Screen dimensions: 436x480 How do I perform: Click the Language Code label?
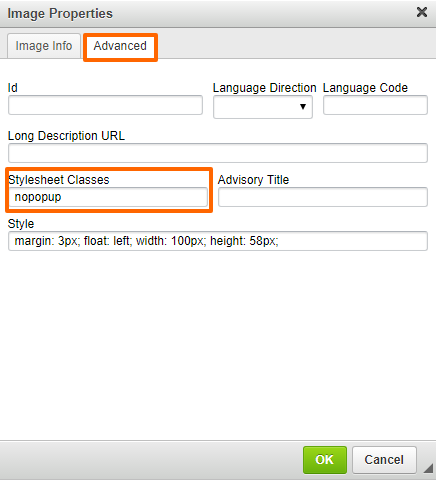point(365,88)
